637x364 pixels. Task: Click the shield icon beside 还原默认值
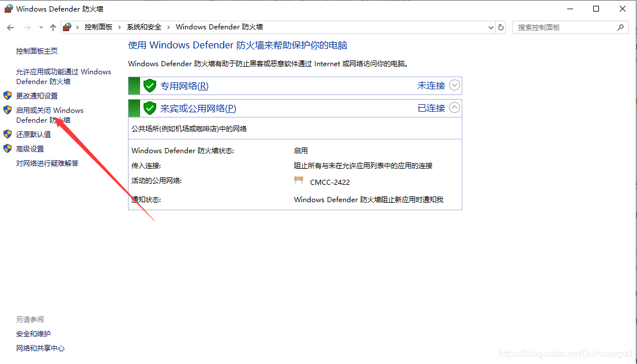pos(7,134)
